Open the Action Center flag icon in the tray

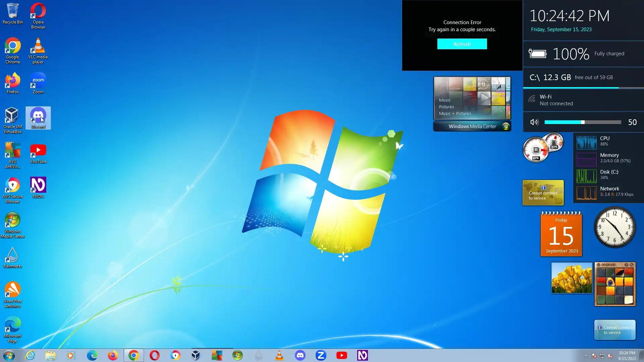[594, 356]
